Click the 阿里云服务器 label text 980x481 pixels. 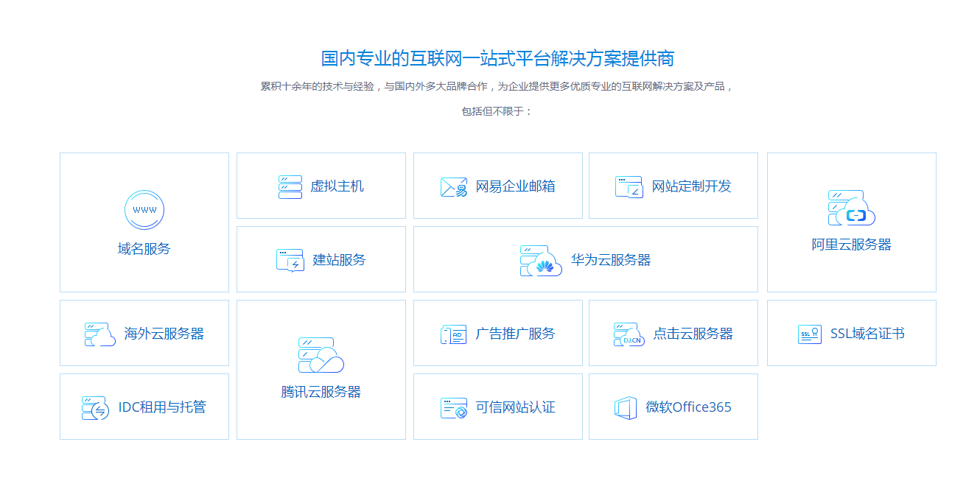coord(851,245)
